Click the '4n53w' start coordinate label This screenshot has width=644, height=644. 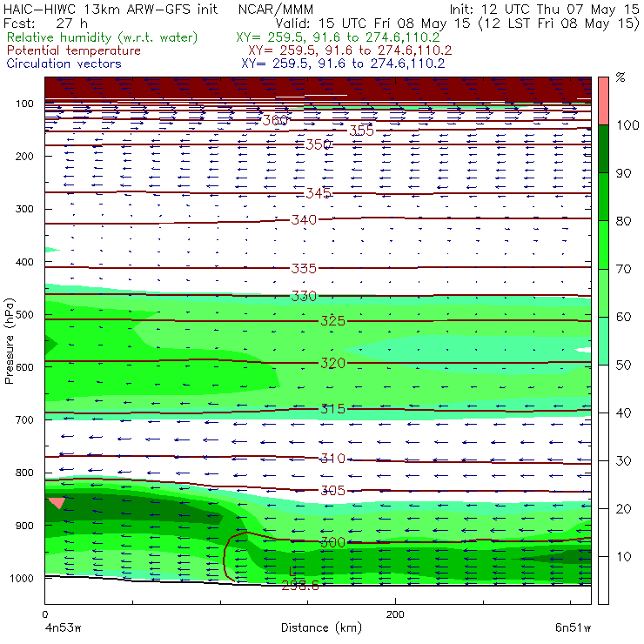click(63, 627)
